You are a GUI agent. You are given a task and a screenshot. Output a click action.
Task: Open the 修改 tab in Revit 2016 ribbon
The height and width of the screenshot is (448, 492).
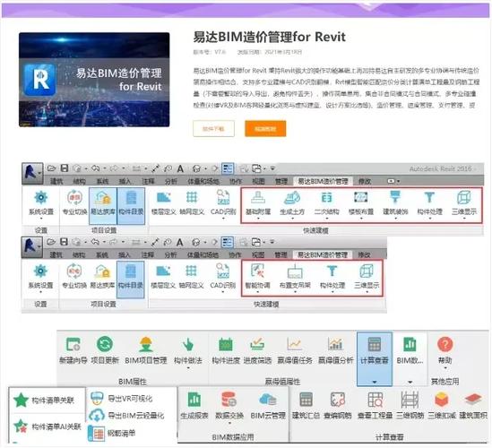365,181
